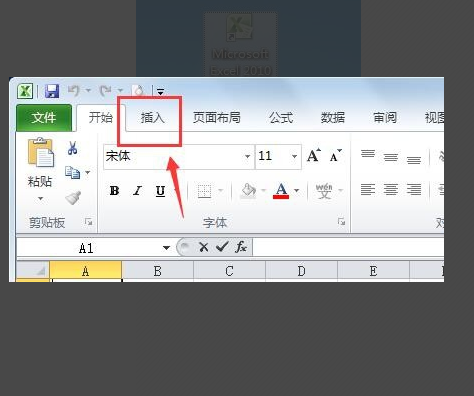Apply red font color with A icon
474x396 pixels.
281,191
